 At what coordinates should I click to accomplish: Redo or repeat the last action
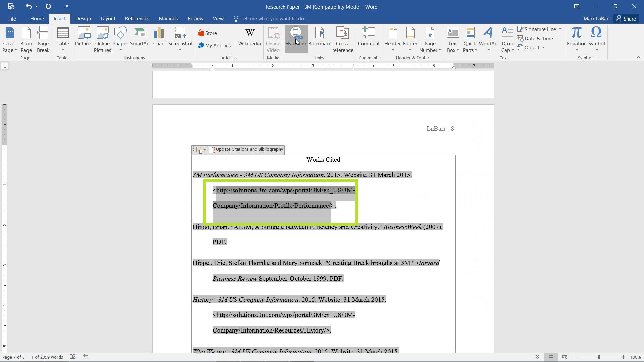48,6
